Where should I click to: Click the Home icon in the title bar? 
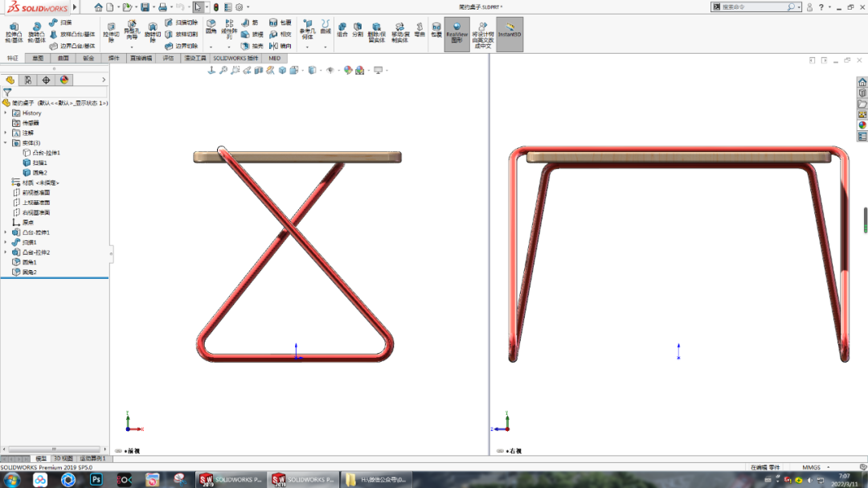[98, 7]
